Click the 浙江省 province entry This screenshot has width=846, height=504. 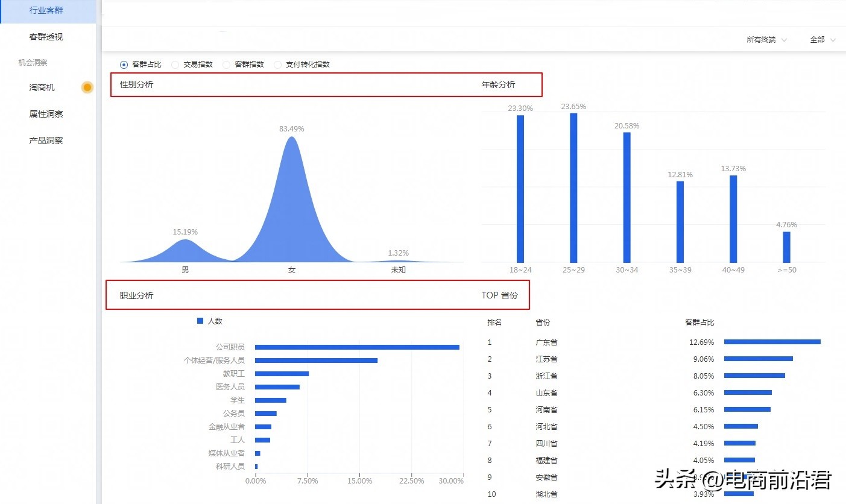[x=546, y=376]
